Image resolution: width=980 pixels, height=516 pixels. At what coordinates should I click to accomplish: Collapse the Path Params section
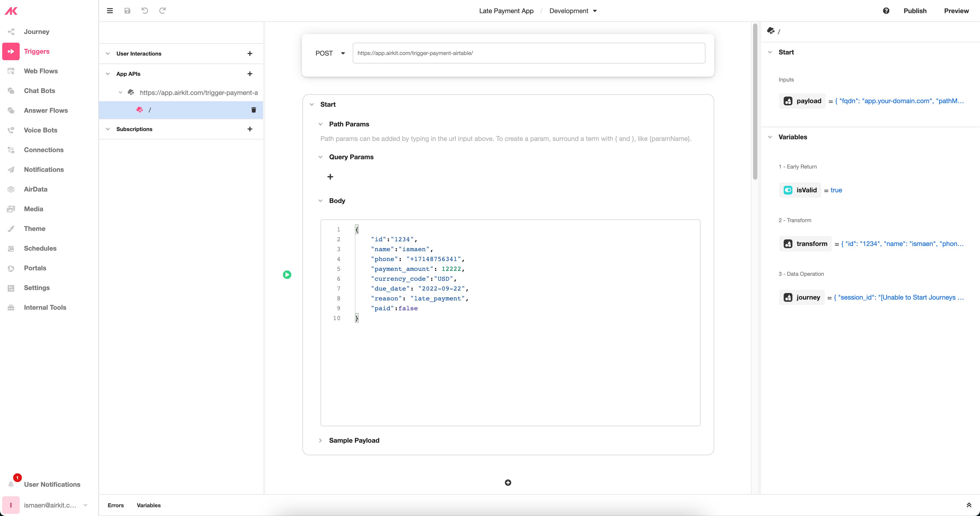[x=320, y=124]
